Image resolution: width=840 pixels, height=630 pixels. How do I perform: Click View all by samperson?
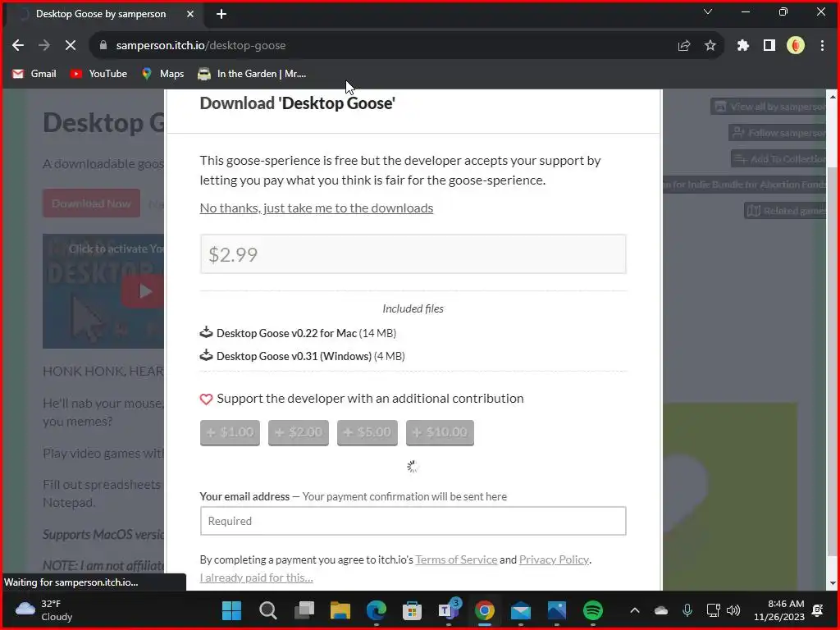(x=768, y=107)
